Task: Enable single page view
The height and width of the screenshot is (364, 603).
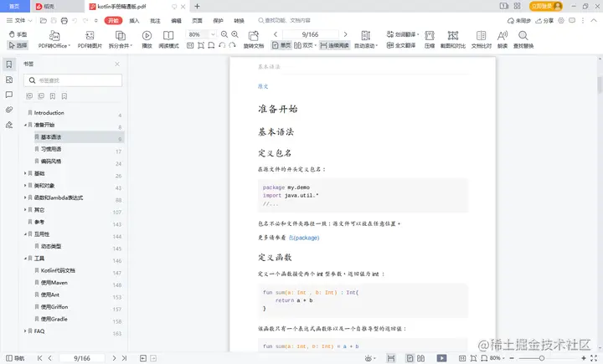Action: (281, 45)
